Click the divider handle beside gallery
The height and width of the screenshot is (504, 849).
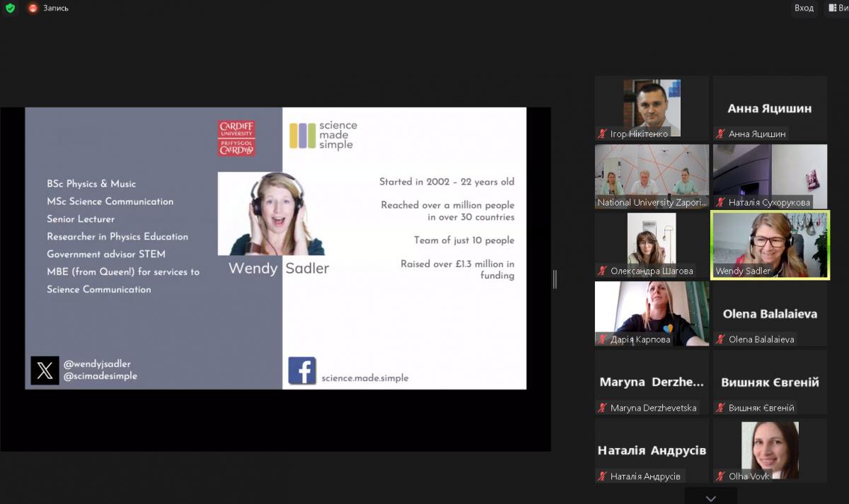(x=555, y=279)
